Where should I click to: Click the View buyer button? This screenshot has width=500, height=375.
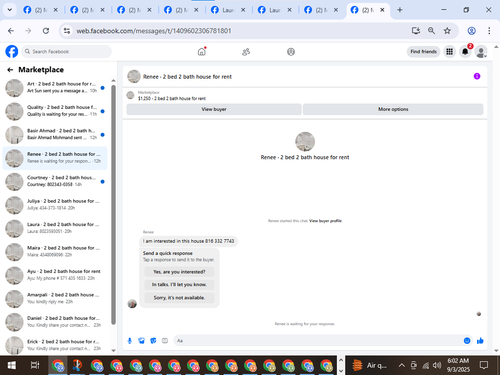coord(214,109)
